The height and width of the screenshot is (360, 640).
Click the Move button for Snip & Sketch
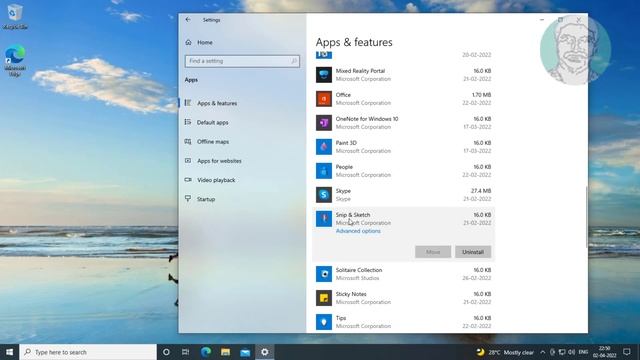click(433, 252)
